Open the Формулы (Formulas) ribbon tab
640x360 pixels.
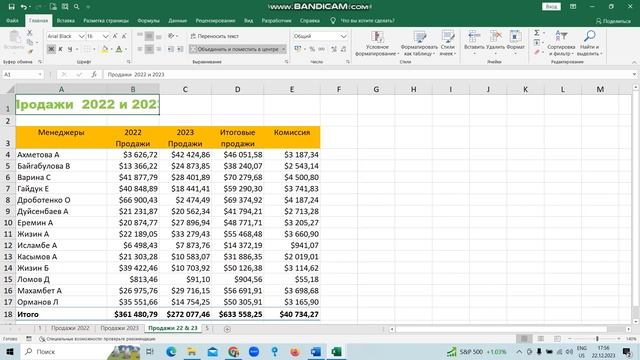coord(148,20)
